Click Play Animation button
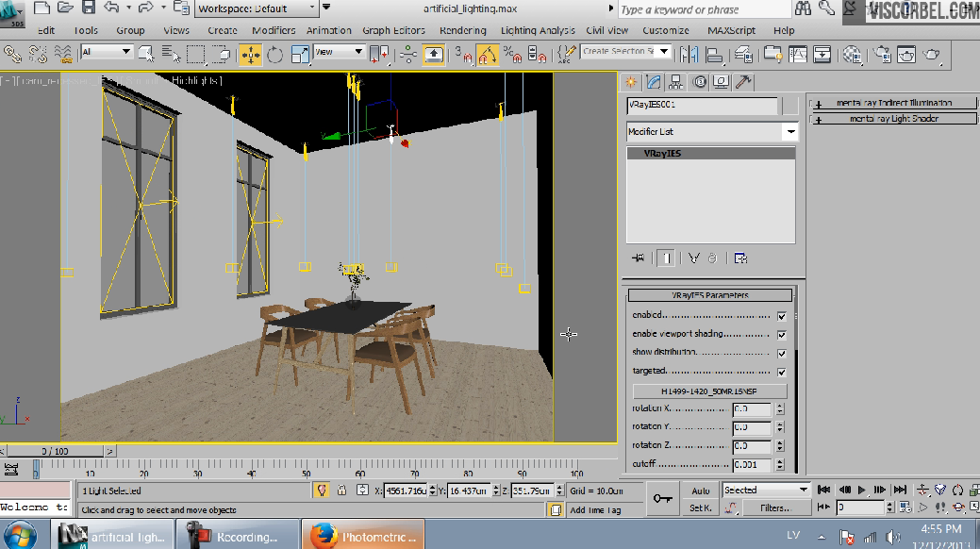This screenshot has height=549, width=980. pyautogui.click(x=862, y=491)
